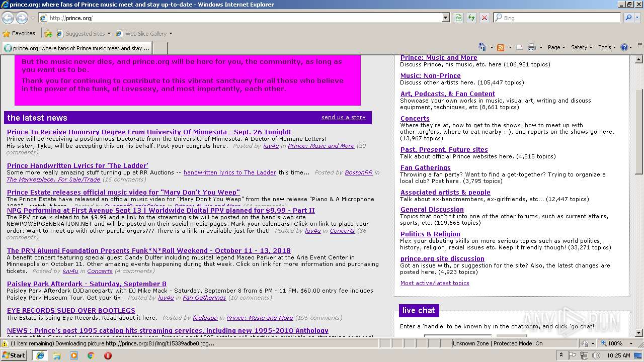Click the Home toolbar icon
This screenshot has height=362, width=644.
tap(482, 47)
